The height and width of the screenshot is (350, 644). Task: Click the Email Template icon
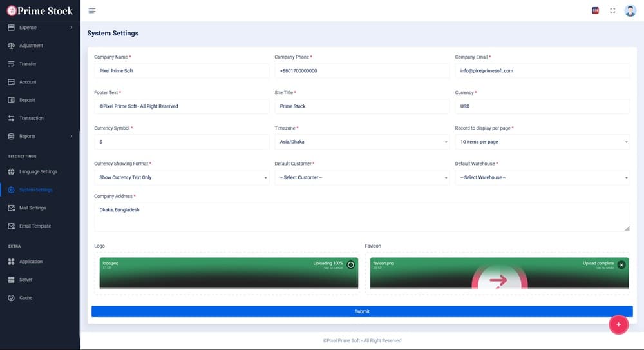tap(11, 226)
